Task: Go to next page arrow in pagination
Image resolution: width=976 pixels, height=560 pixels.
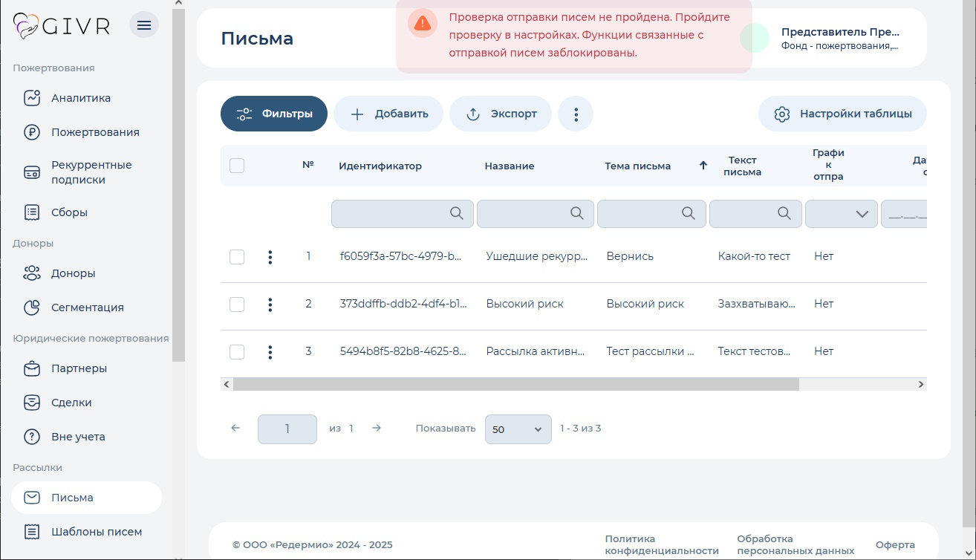Action: tap(377, 428)
